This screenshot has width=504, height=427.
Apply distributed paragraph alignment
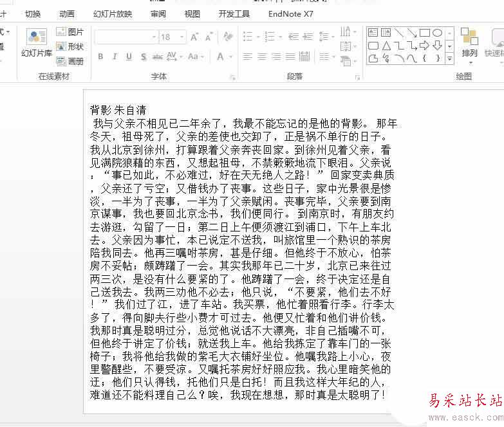click(304, 57)
